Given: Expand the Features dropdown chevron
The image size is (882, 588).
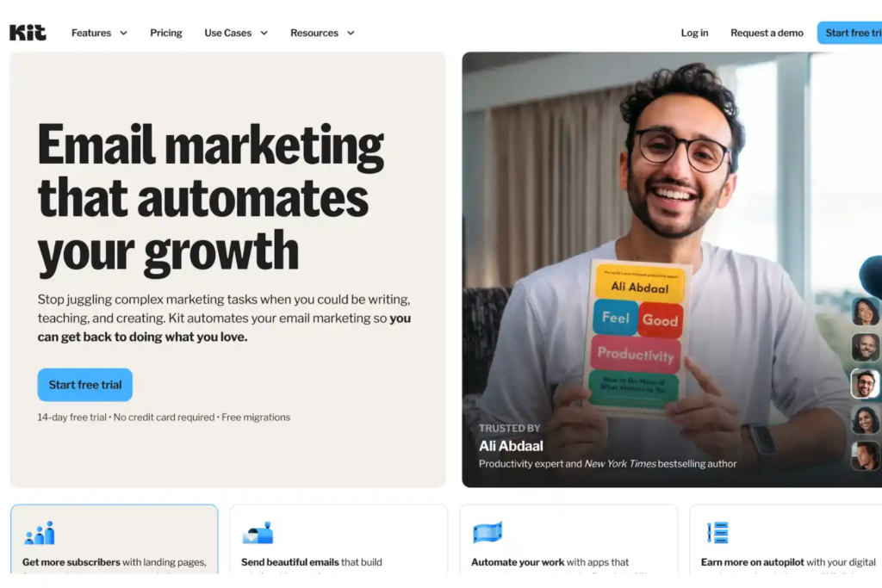Looking at the screenshot, I should click(124, 34).
